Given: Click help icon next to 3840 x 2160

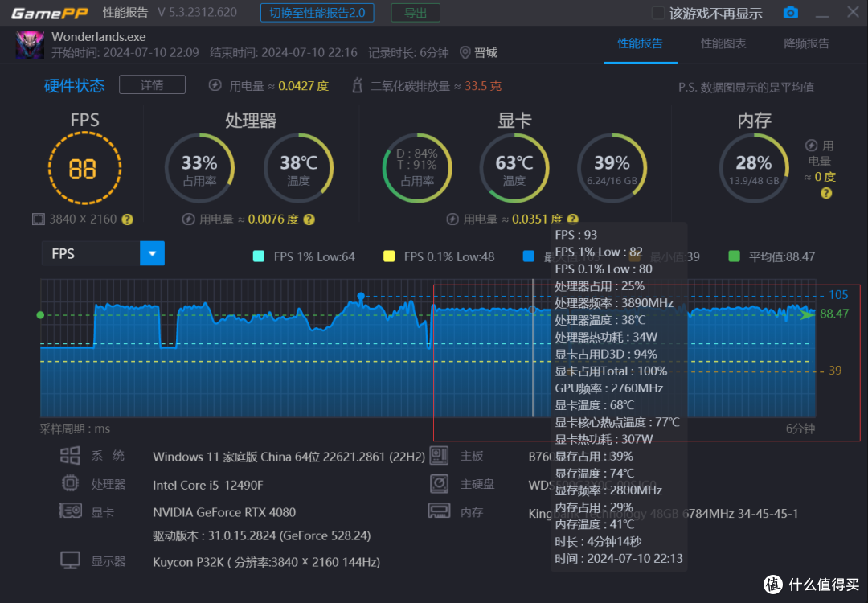Looking at the screenshot, I should tap(127, 219).
